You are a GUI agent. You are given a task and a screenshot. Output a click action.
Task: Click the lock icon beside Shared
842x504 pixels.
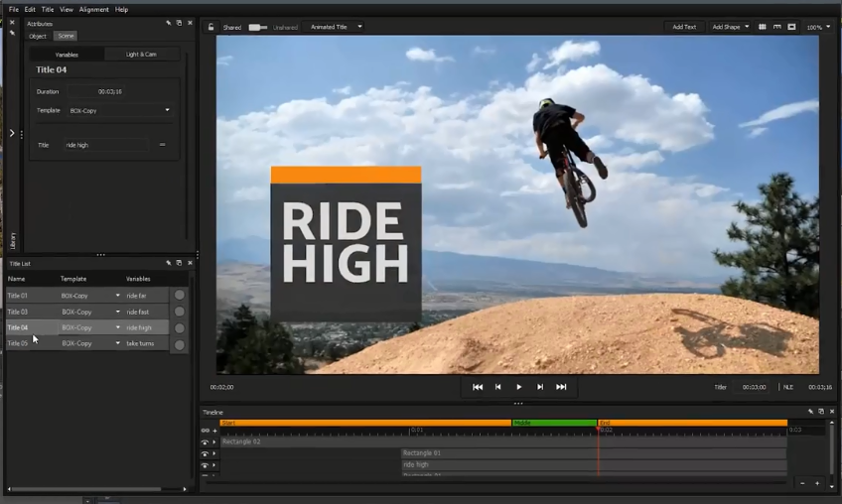[x=211, y=27]
